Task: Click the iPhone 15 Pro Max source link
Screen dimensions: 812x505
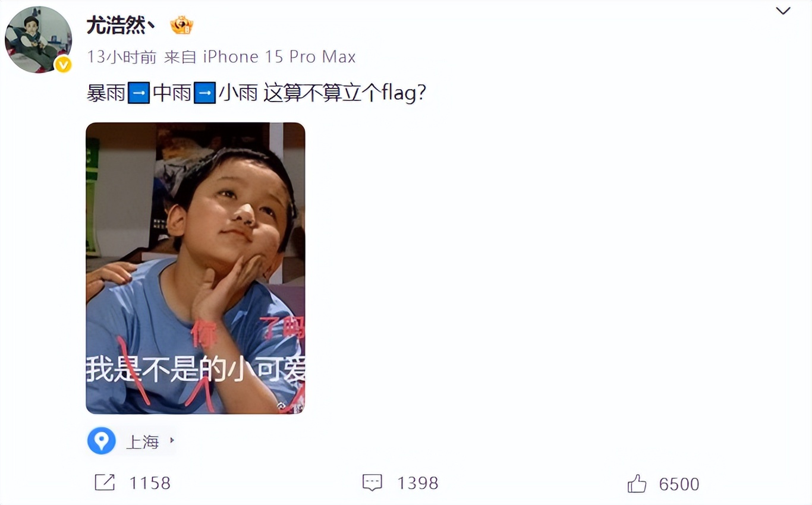Action: coord(279,57)
